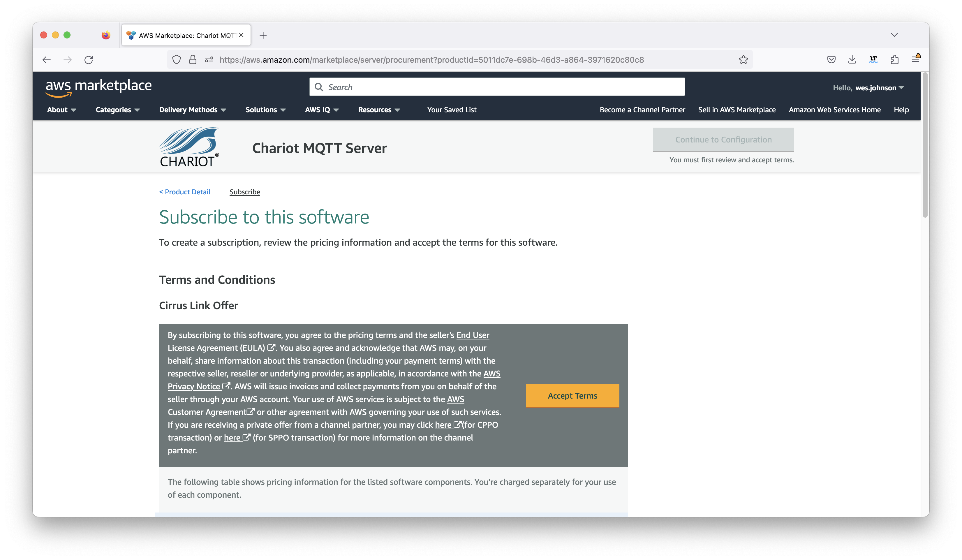Click the Firefox View icon
The height and width of the screenshot is (560, 962).
pos(106,35)
